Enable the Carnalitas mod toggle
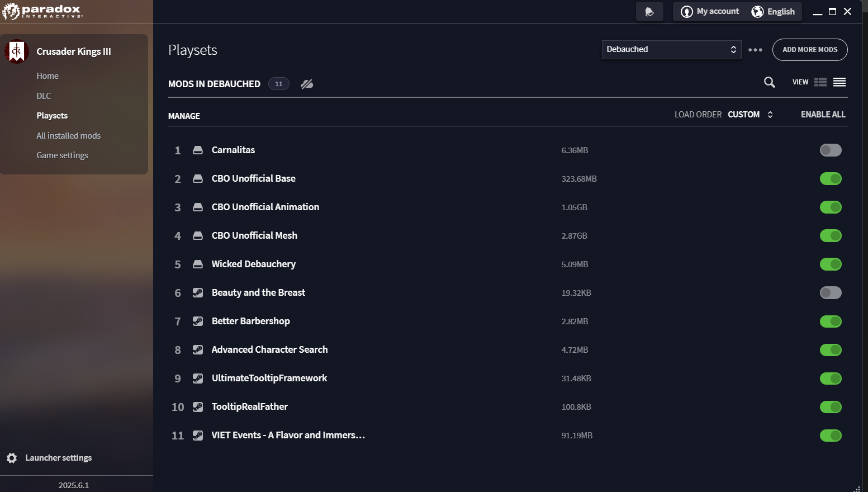This screenshot has height=492, width=868. point(831,150)
